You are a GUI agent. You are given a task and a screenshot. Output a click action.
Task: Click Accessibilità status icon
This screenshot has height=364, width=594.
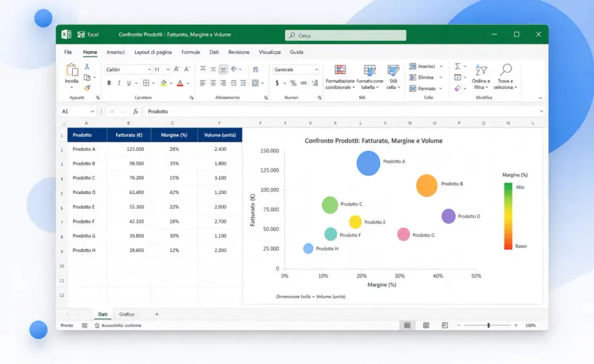coord(97,326)
